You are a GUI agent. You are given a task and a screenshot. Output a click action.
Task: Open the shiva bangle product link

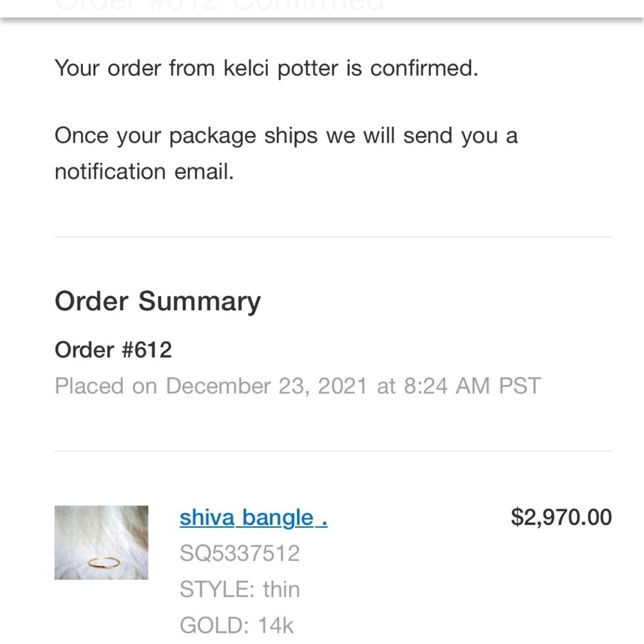253,517
